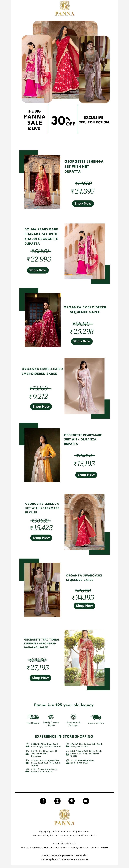Shop Now for Organza Embroidered Sequence Saree
This screenshot has width=129, height=868.
[82, 341]
